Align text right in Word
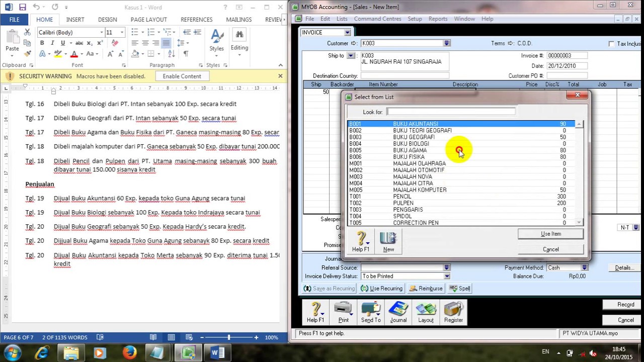Screen dimensions: 644x362 coord(155,43)
